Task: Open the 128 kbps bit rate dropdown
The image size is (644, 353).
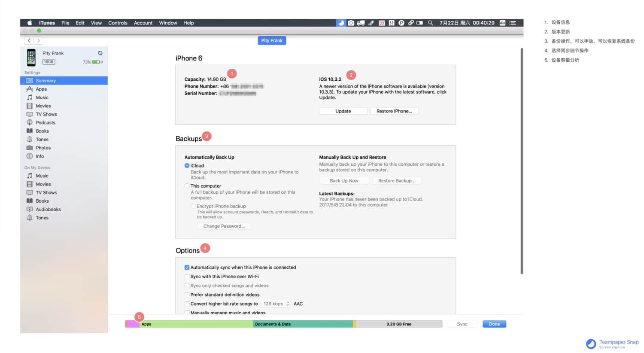Action: [276, 304]
